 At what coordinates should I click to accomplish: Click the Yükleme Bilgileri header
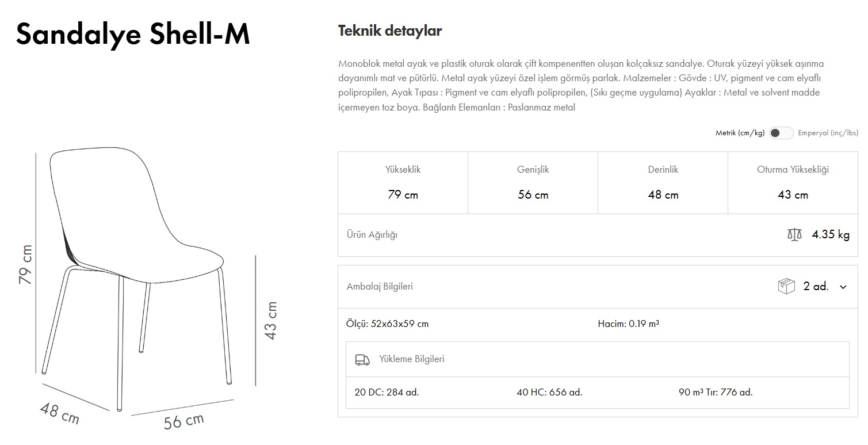411,359
